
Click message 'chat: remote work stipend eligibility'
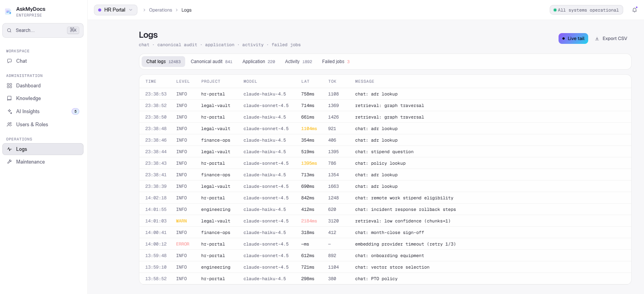tap(404, 198)
